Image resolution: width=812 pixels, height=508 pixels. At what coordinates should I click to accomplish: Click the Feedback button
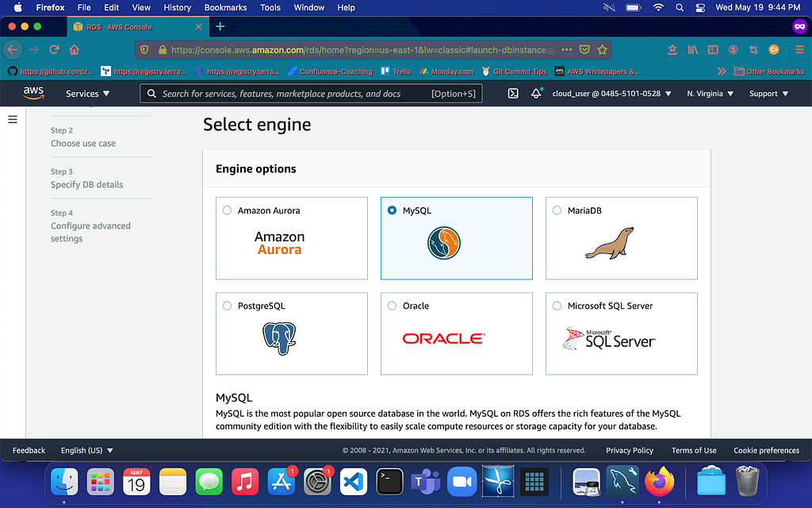[29, 451]
